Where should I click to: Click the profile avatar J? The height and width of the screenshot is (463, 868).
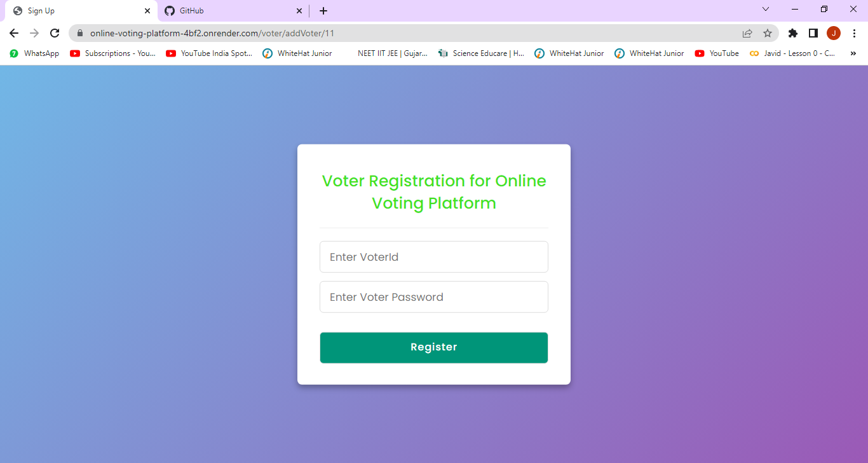(833, 33)
